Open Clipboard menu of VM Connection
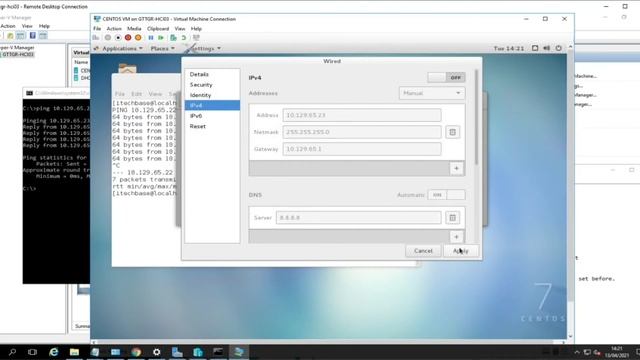Image resolution: width=640 pixels, height=360 pixels. pyautogui.click(x=158, y=29)
